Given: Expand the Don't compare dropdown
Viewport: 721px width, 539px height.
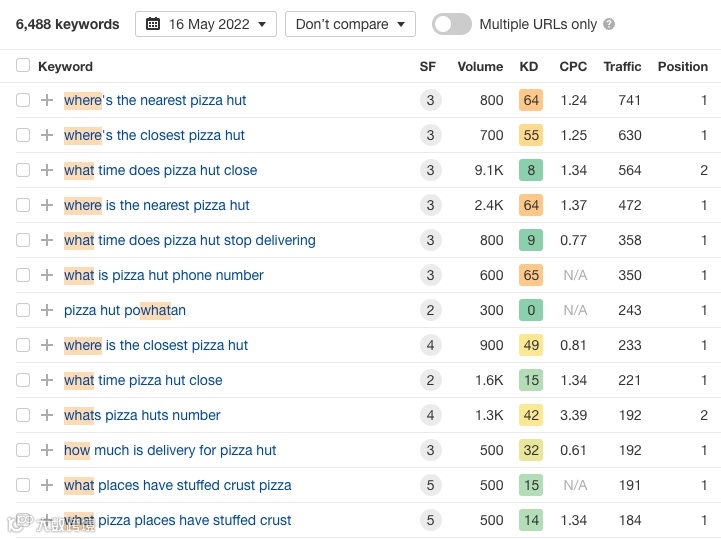Looking at the screenshot, I should point(350,24).
